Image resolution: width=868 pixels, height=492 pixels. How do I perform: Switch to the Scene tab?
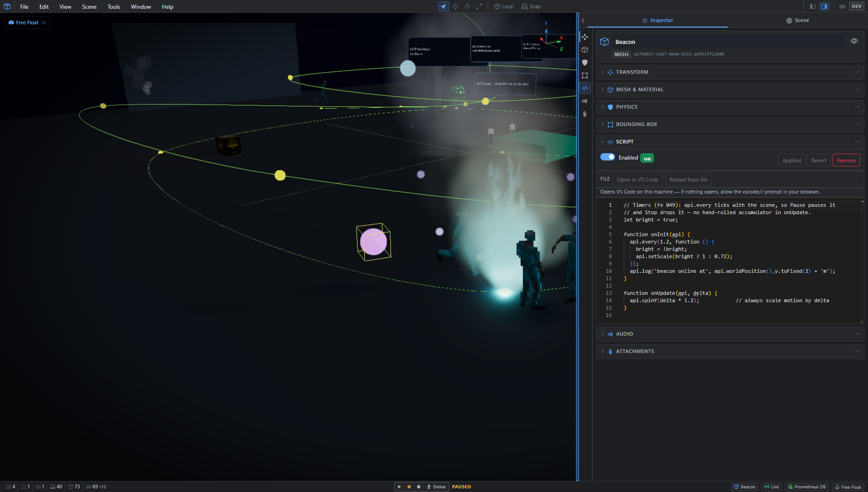(x=797, y=20)
